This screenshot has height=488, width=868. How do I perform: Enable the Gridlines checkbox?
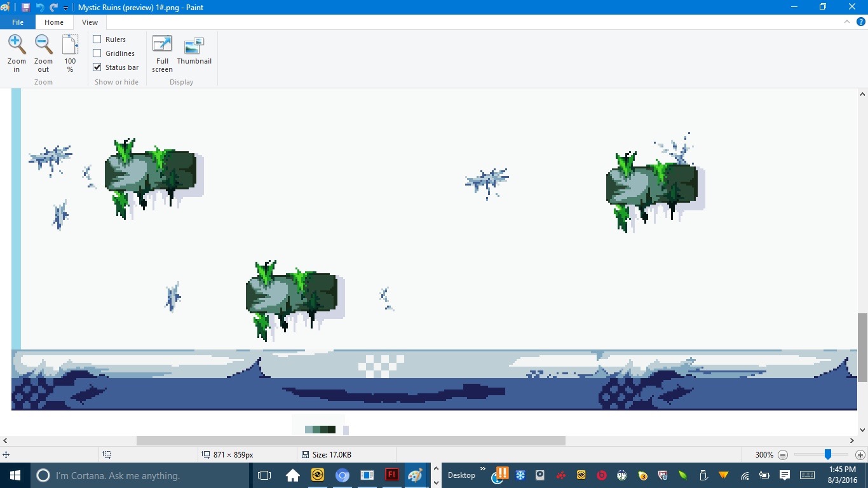click(x=97, y=53)
